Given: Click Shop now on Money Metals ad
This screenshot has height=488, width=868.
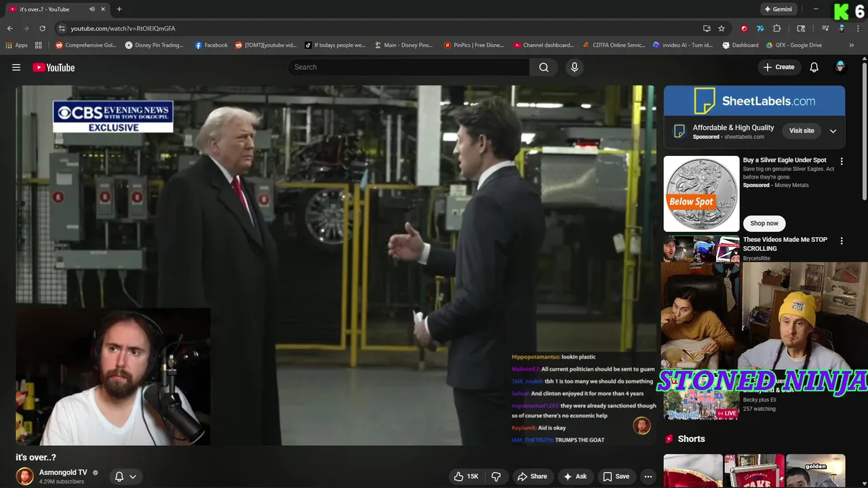Looking at the screenshot, I should pyautogui.click(x=764, y=223).
